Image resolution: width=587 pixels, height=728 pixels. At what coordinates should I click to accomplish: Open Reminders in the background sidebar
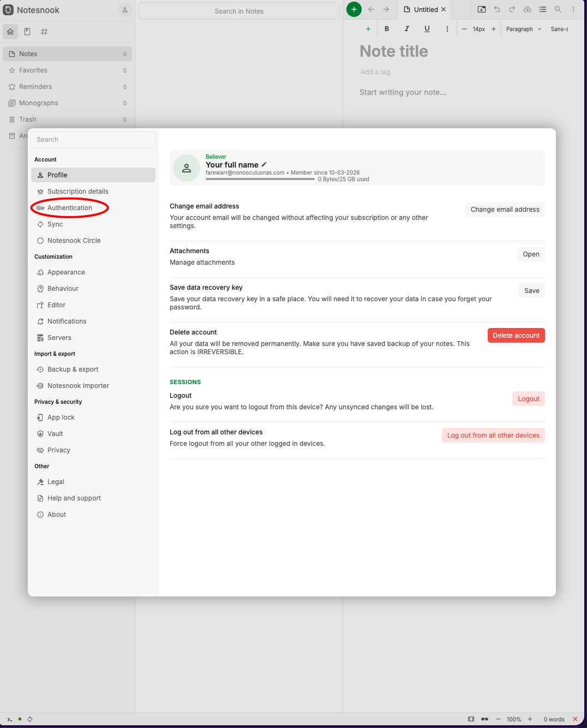(x=68, y=87)
